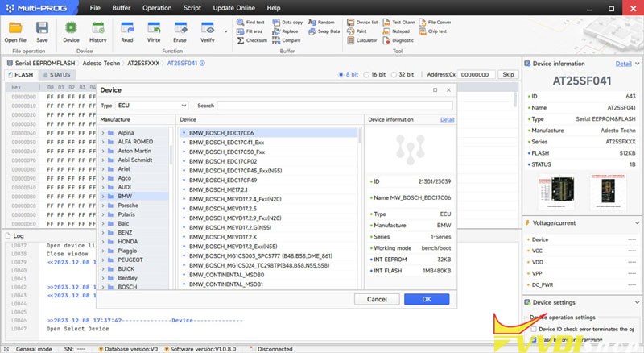644x353 pixels.
Task: Open the Find text buffer tool
Action: 250,23
